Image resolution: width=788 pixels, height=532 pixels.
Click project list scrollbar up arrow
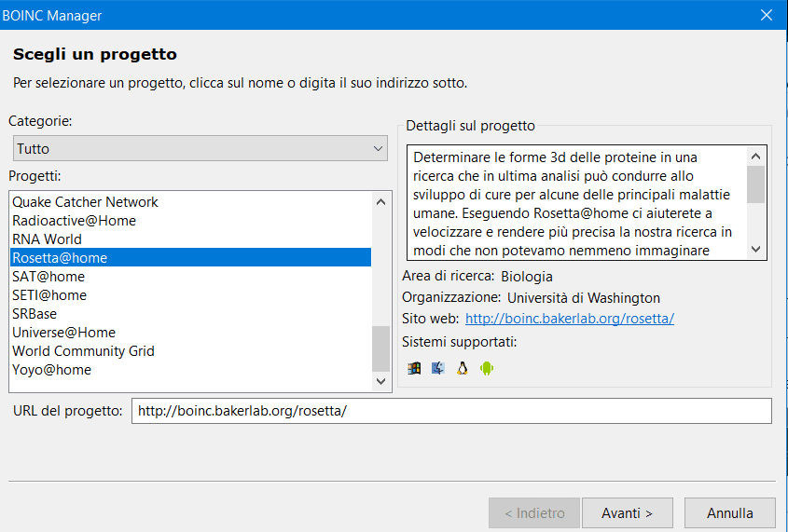pyautogui.click(x=380, y=202)
